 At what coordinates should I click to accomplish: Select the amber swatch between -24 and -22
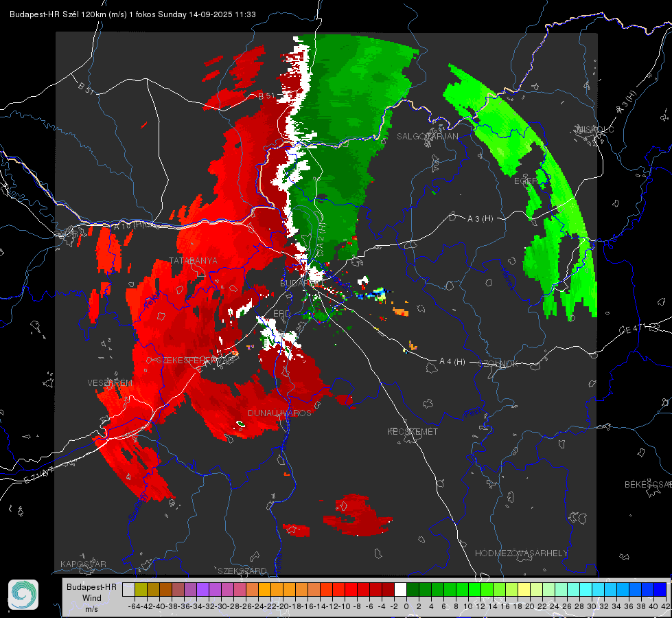[264, 589]
